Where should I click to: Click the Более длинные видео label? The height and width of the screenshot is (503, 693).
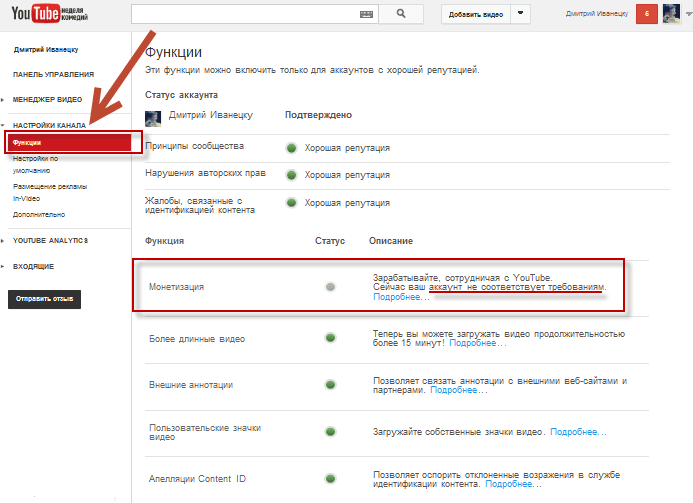(197, 339)
